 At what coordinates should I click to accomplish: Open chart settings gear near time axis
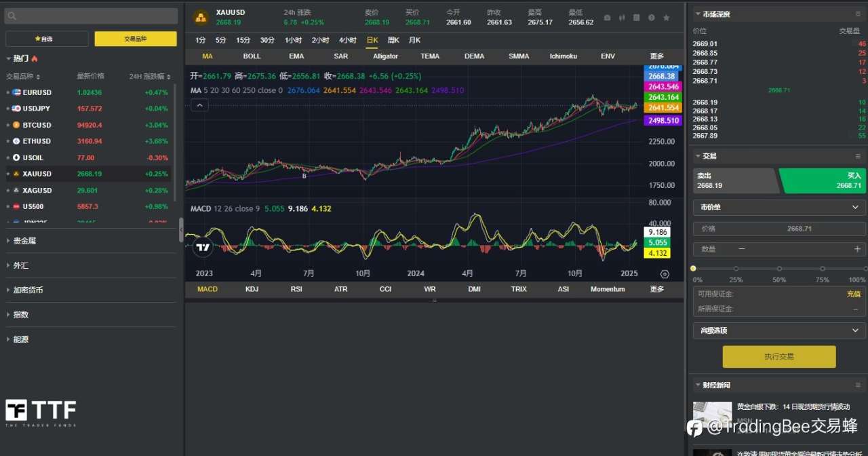click(x=665, y=274)
